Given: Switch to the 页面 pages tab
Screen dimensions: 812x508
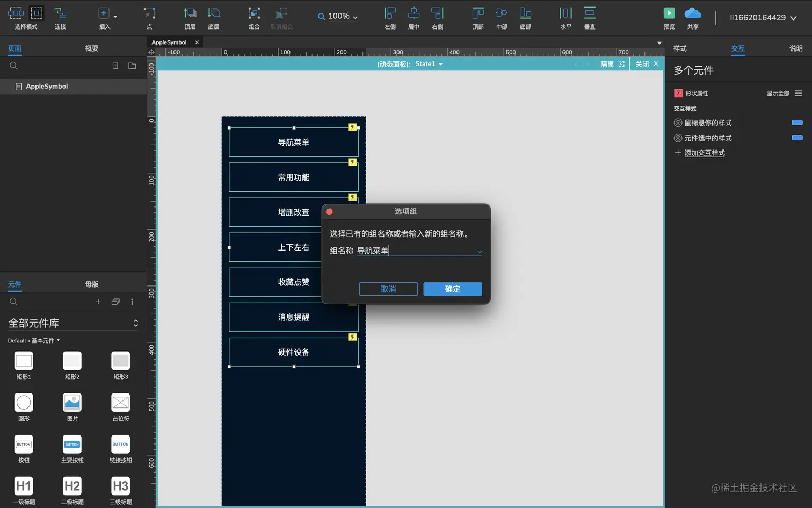Looking at the screenshot, I should click(15, 48).
